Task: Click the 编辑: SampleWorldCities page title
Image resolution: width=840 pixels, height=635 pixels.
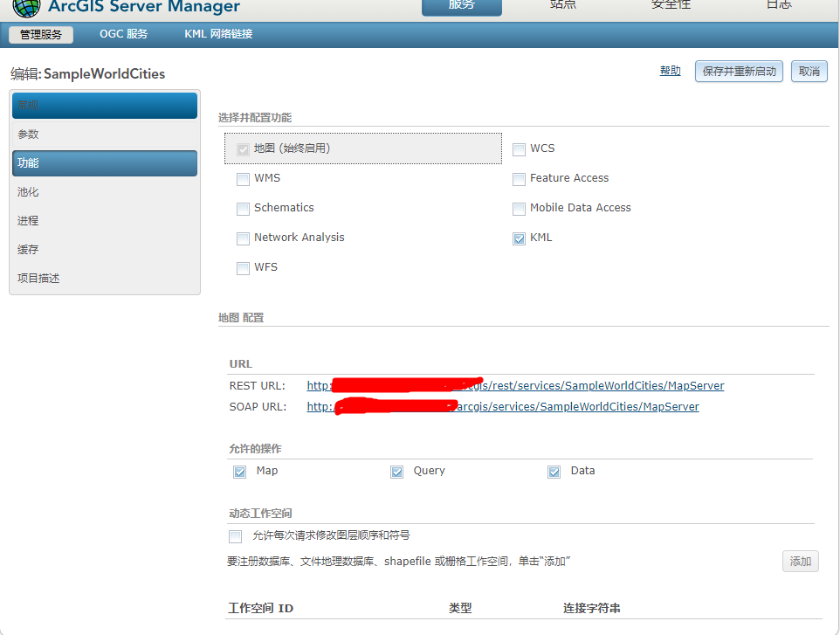Action: point(88,74)
